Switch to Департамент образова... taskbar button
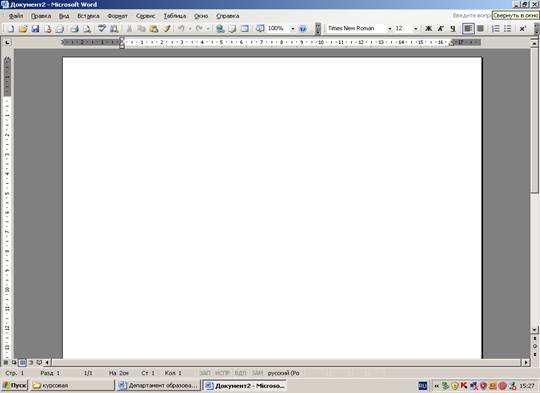Viewport: 540px width, 393px height. click(158, 385)
